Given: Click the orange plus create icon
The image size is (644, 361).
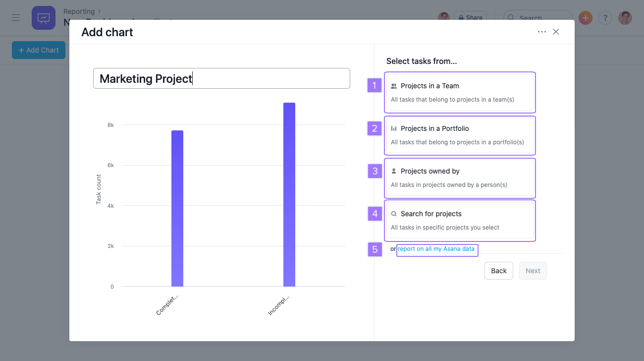Looking at the screenshot, I should pyautogui.click(x=585, y=17).
